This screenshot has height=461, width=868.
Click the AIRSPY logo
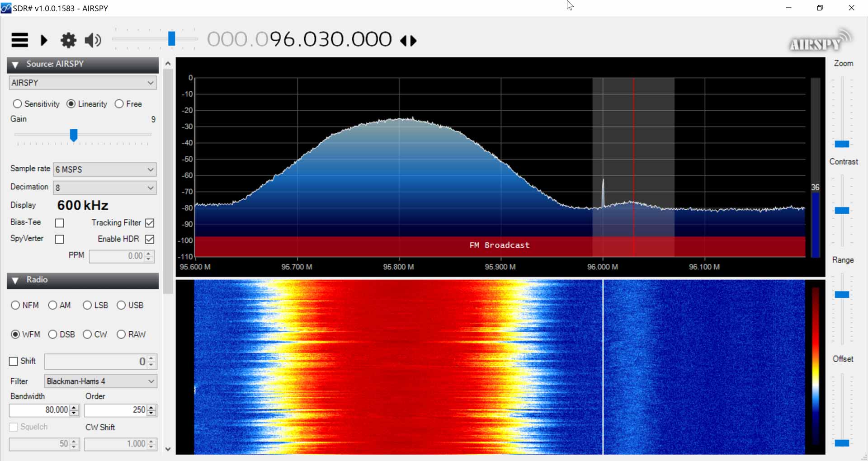point(818,41)
